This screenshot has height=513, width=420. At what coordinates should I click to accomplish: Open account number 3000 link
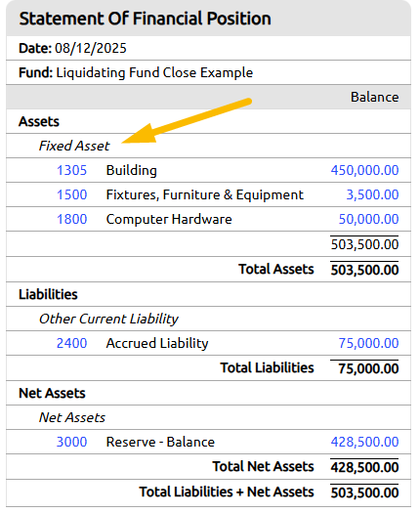click(71, 442)
